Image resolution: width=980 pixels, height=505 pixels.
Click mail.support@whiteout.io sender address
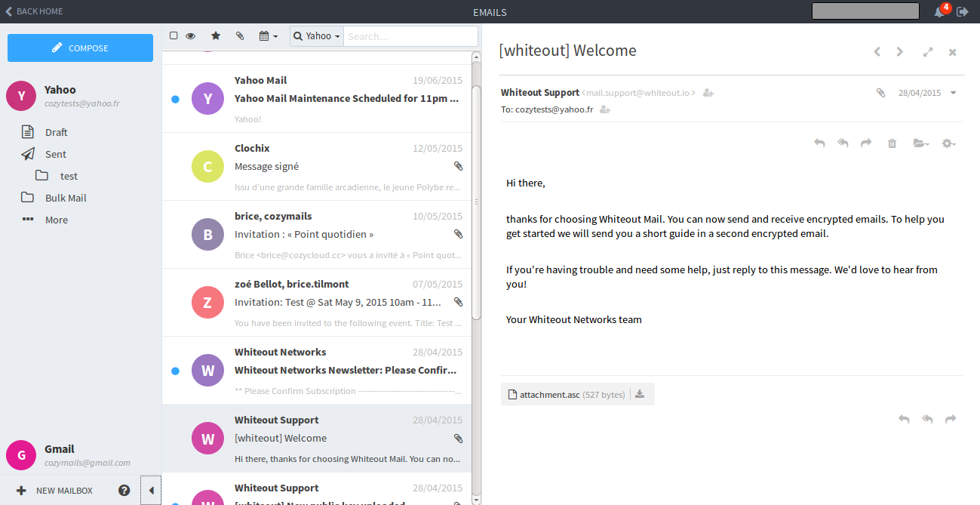point(639,93)
